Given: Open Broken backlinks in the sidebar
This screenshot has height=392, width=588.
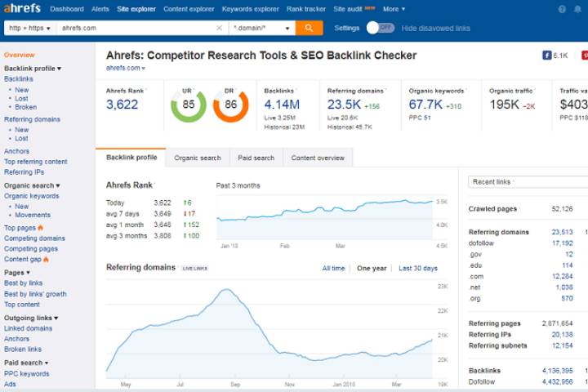Looking at the screenshot, I should 26,107.
